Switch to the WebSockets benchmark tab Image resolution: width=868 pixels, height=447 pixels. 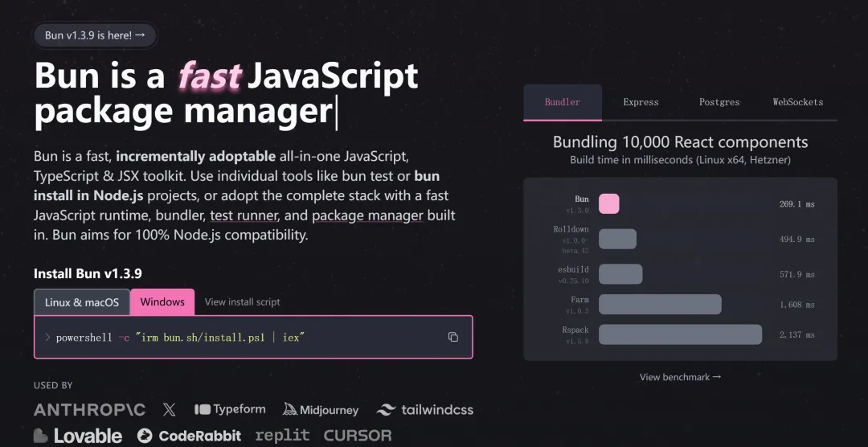pos(798,102)
